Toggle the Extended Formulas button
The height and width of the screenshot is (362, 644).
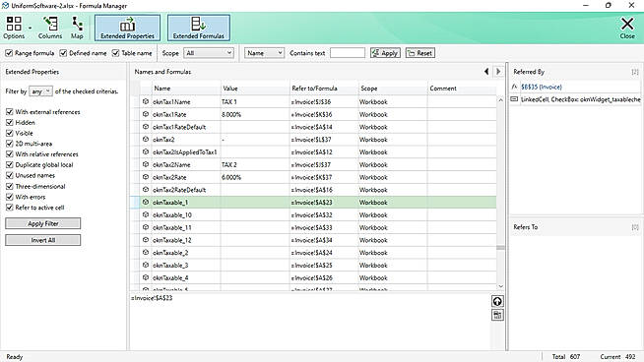pyautogui.click(x=198, y=28)
